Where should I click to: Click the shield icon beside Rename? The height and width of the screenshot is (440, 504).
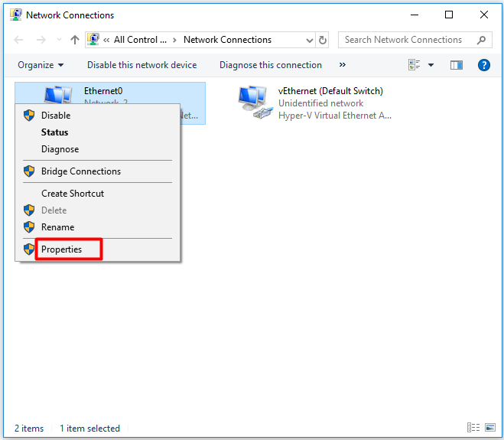point(29,227)
